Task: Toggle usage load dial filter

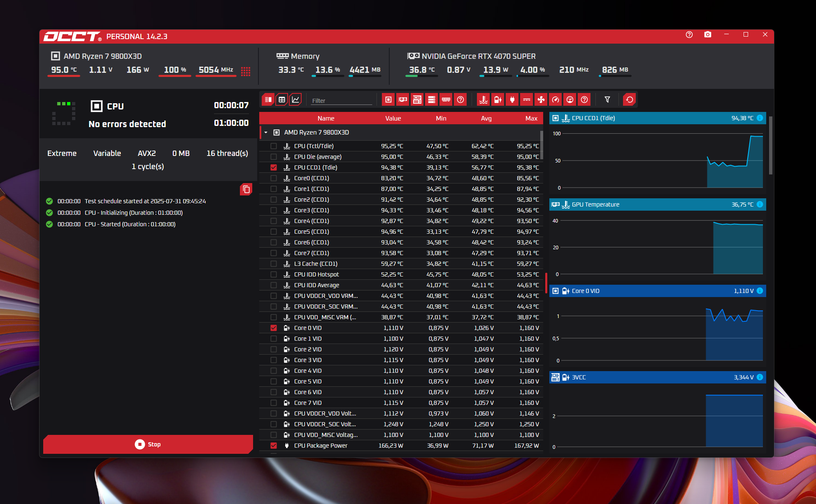Action: pos(570,100)
